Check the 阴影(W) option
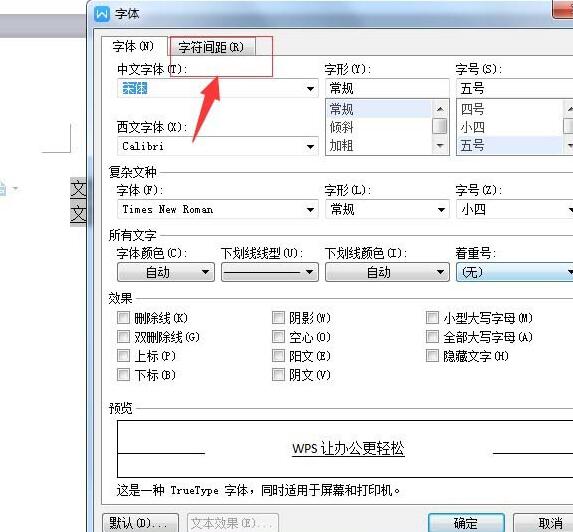Viewport: 573px width, 532px height. (x=278, y=318)
